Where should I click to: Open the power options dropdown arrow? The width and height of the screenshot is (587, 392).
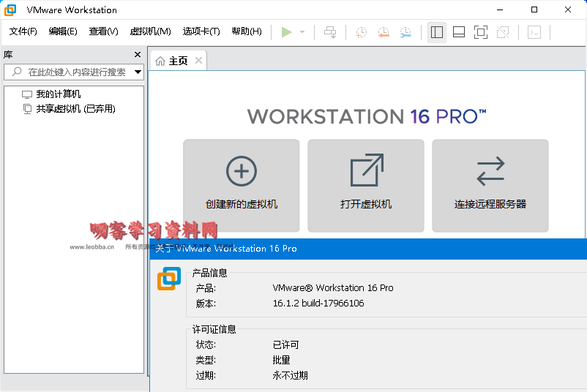pyautogui.click(x=302, y=32)
